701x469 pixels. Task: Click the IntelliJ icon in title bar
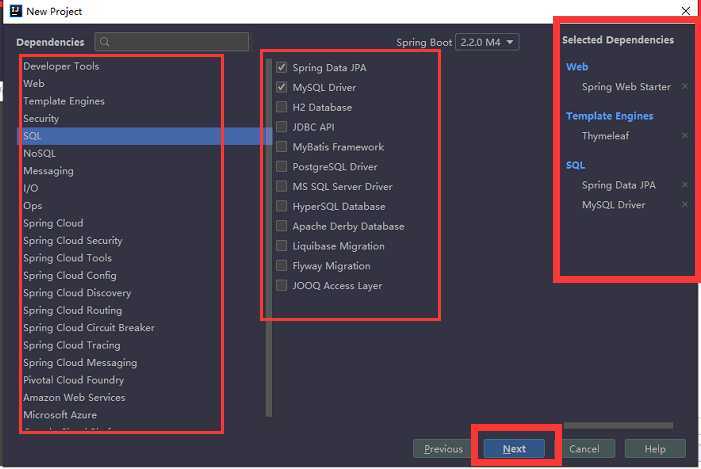[x=16, y=11]
